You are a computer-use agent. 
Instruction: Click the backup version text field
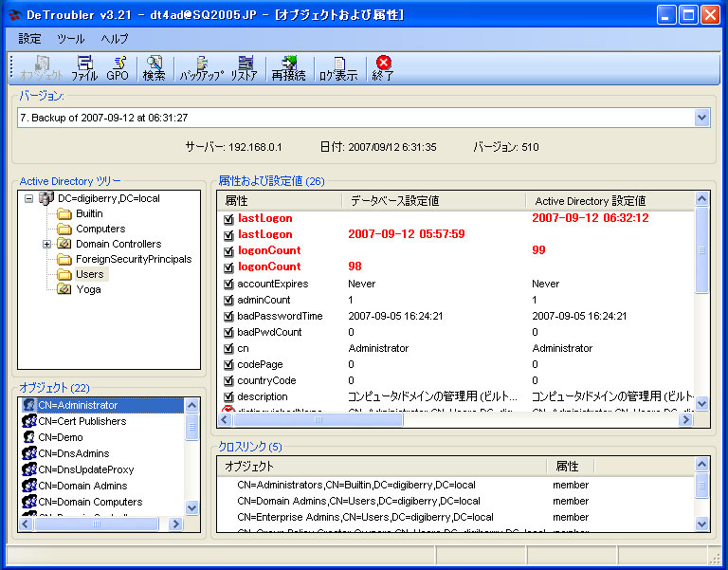[356, 118]
